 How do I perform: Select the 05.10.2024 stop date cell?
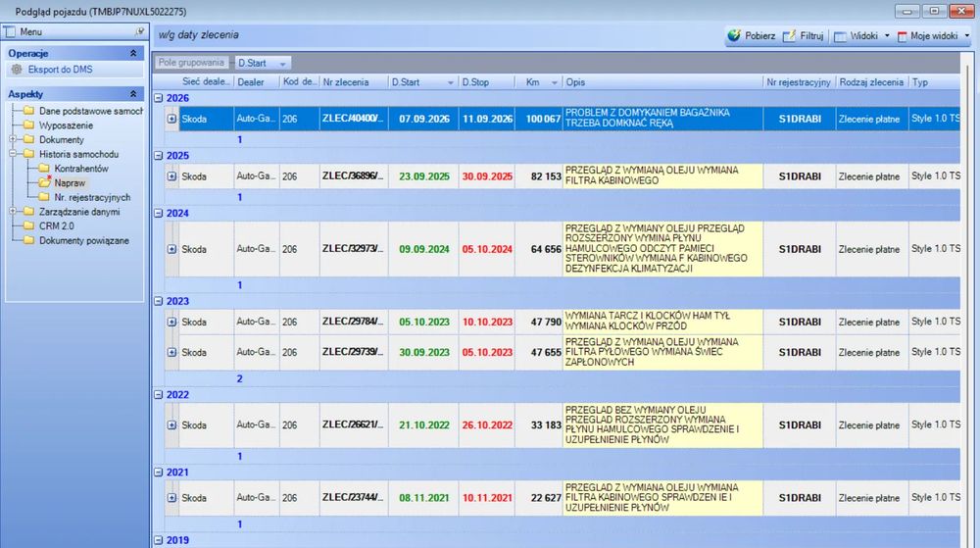(x=487, y=249)
